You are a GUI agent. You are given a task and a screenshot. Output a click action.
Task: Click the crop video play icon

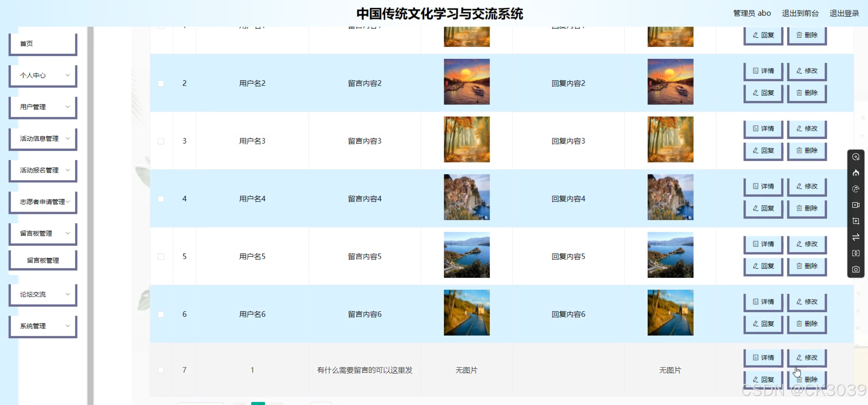(x=855, y=221)
